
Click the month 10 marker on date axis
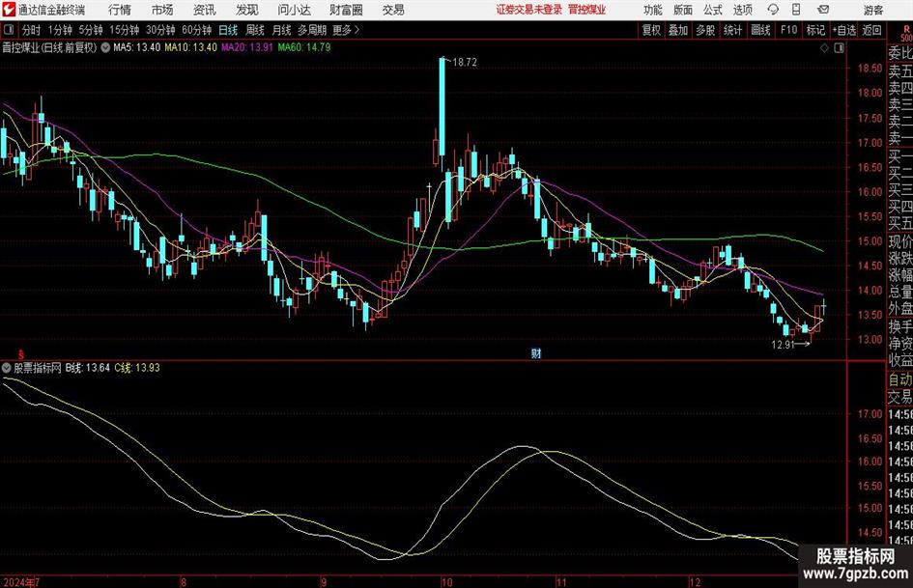[446, 581]
